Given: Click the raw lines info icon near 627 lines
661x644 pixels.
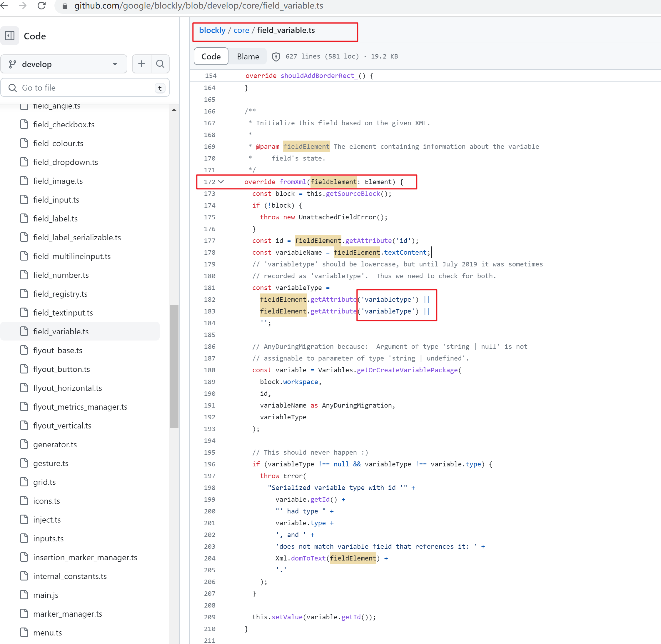Looking at the screenshot, I should point(276,56).
